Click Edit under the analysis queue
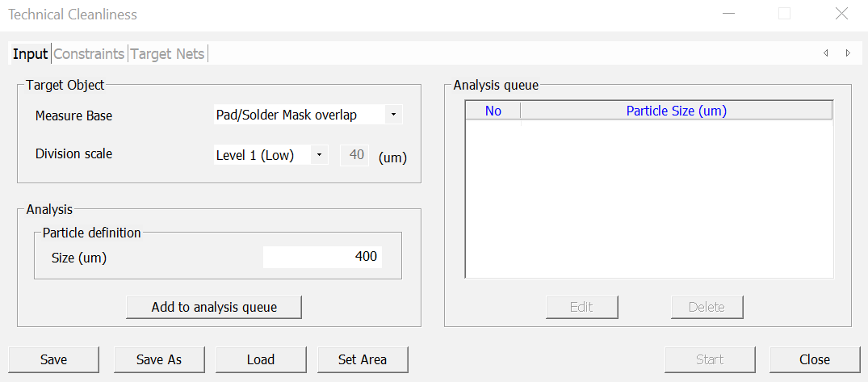The image size is (868, 382). (581, 307)
